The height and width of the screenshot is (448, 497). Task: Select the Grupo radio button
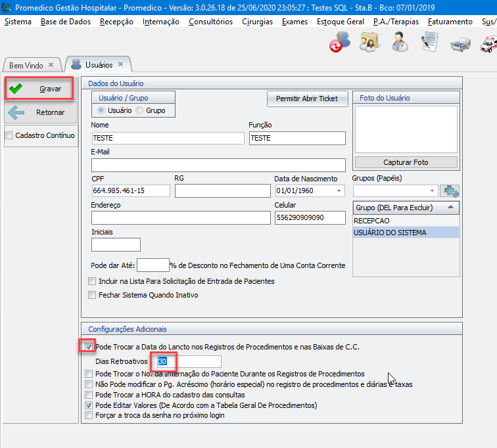pos(139,110)
